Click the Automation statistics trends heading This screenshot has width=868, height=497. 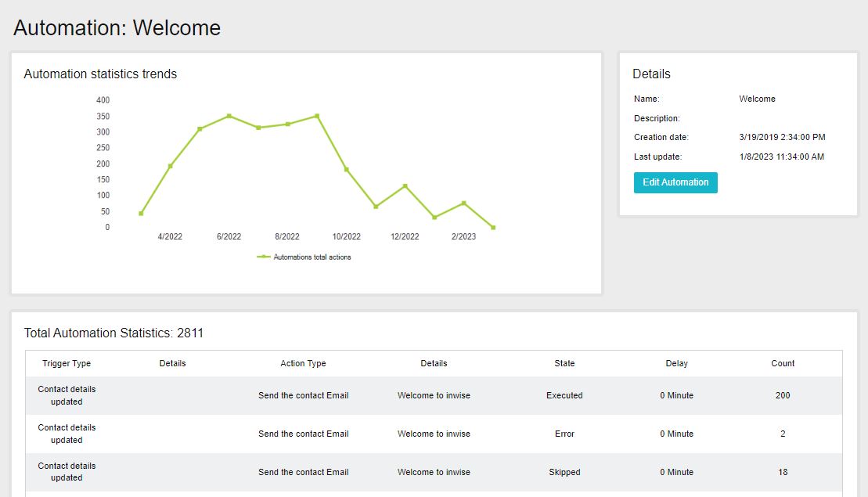(100, 74)
